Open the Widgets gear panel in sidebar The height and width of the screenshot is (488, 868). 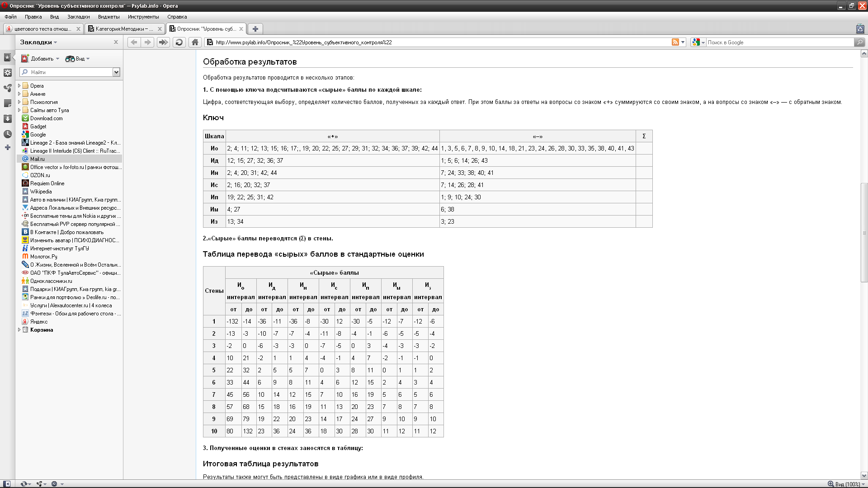click(7, 73)
